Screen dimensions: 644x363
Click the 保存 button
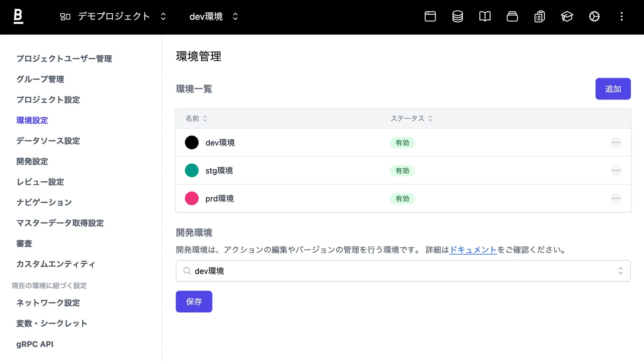pos(194,301)
